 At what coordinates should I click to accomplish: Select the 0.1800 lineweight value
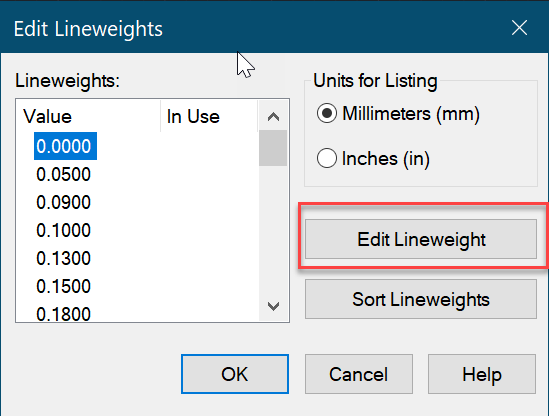pyautogui.click(x=63, y=313)
